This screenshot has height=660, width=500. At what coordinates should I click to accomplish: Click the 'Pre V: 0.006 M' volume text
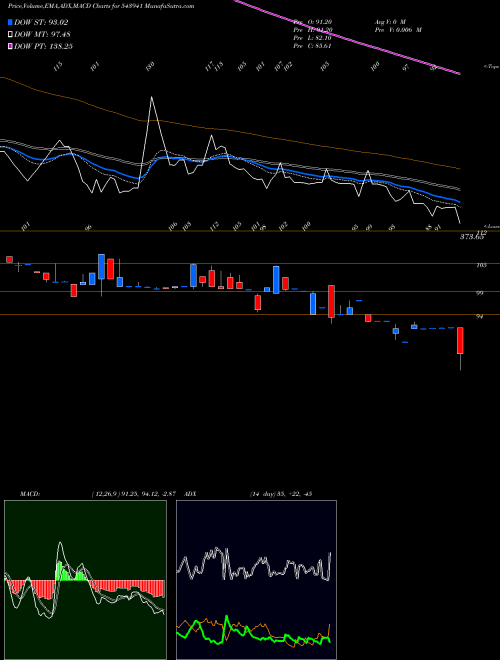(x=398, y=29)
